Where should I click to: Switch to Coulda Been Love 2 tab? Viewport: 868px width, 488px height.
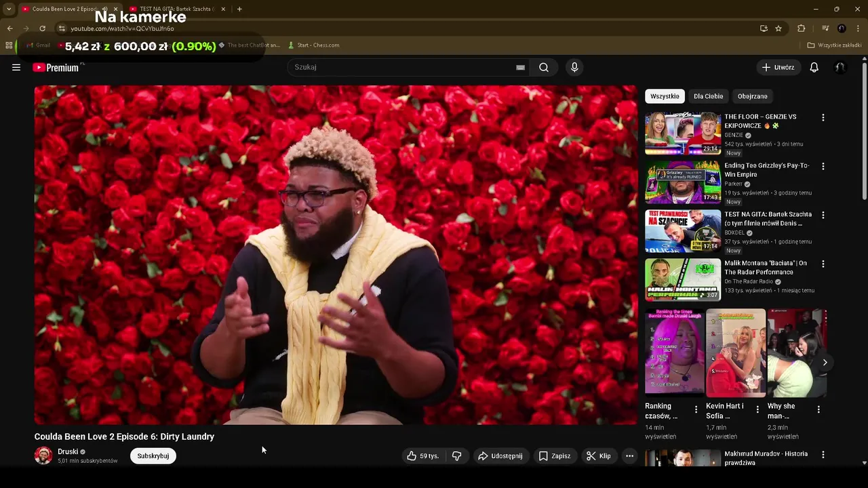click(x=64, y=9)
